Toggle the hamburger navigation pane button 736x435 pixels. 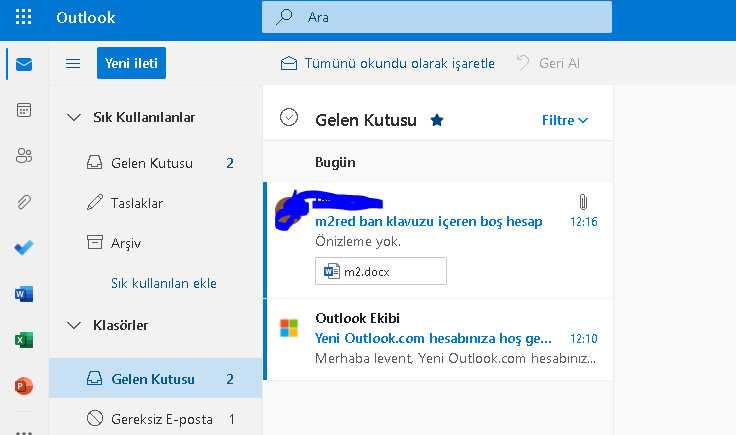coord(73,63)
